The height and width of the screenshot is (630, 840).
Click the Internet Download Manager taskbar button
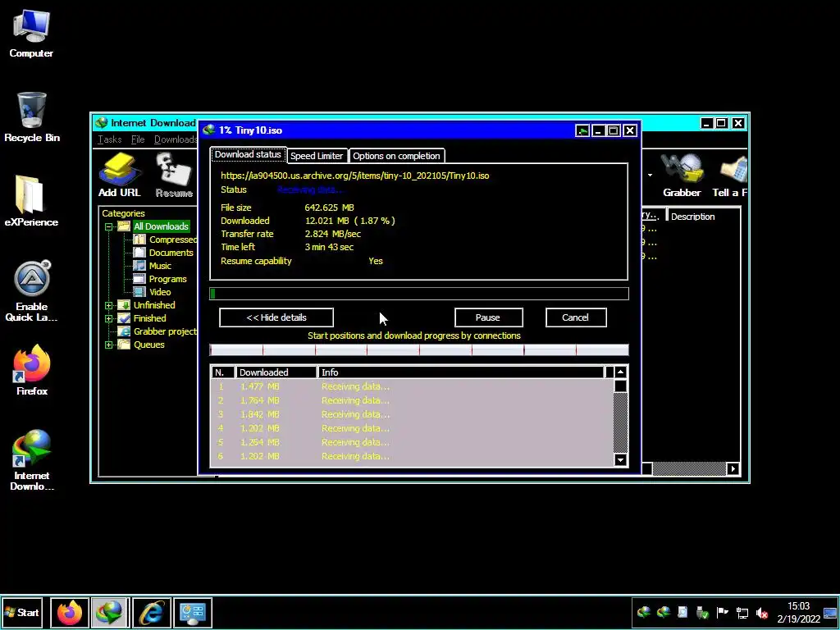[x=110, y=612]
